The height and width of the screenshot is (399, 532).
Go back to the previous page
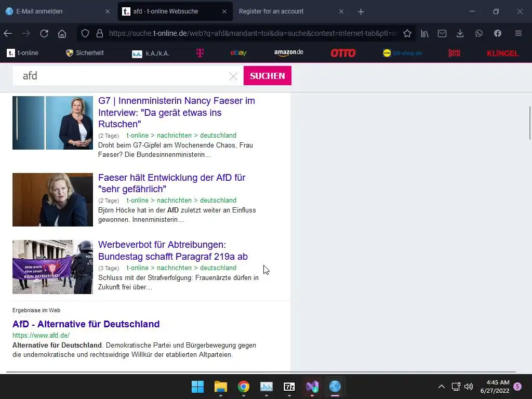(8, 33)
